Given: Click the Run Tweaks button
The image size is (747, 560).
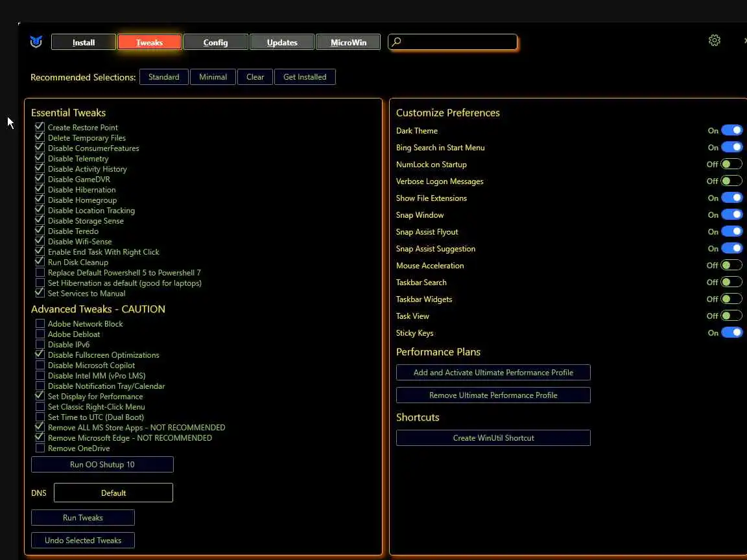Looking at the screenshot, I should [x=83, y=518].
